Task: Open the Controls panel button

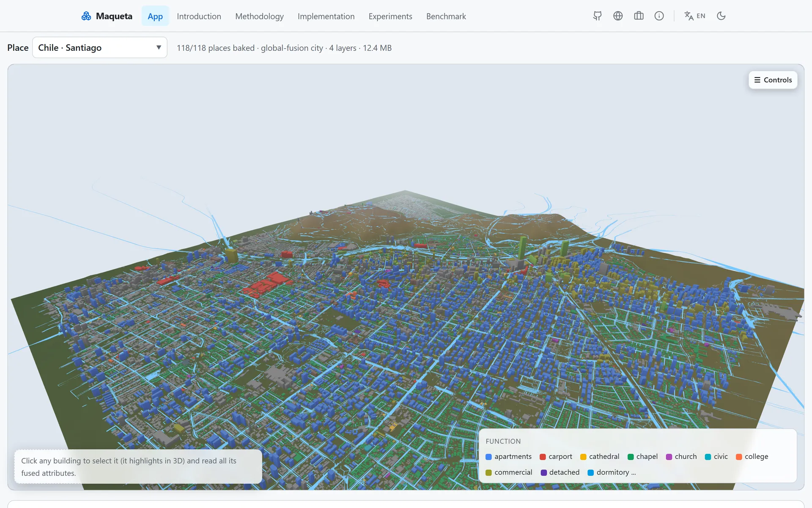Action: click(x=773, y=80)
